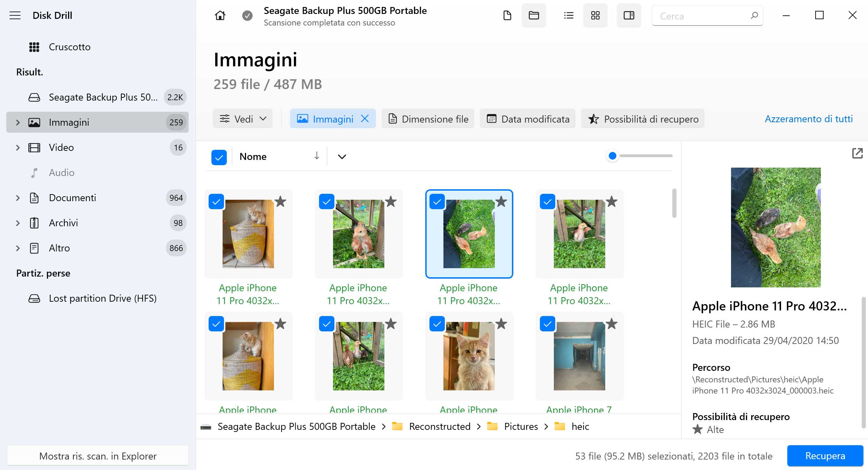This screenshot has height=470, width=868.
Task: Open the Vedi dropdown
Action: (x=243, y=119)
